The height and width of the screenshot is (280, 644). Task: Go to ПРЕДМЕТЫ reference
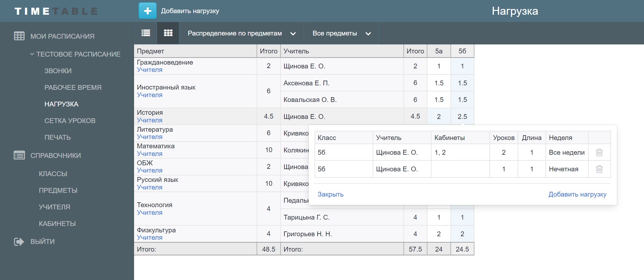pos(58,190)
